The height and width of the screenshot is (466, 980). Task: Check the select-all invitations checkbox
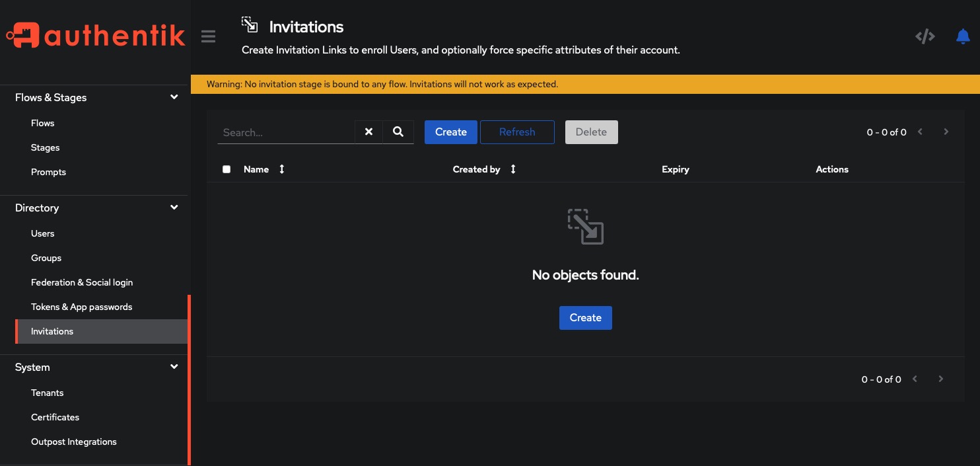pos(227,169)
